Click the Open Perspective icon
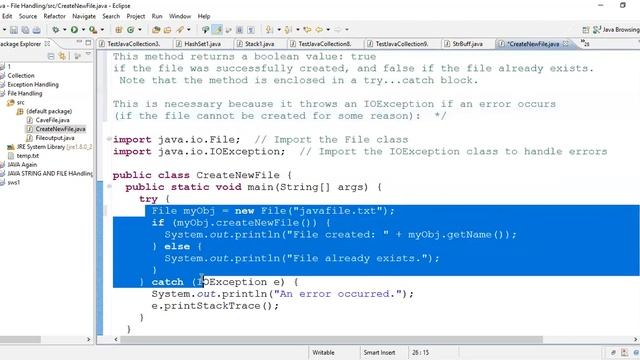 tap(586, 30)
